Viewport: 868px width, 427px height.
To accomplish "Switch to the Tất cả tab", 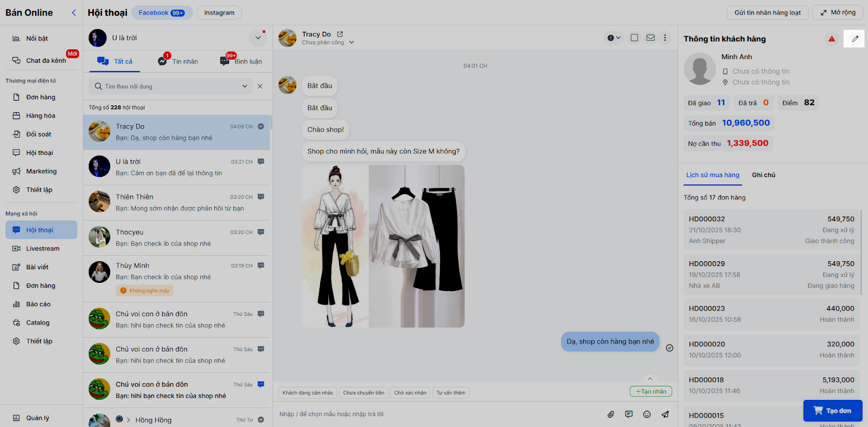I will [x=115, y=61].
